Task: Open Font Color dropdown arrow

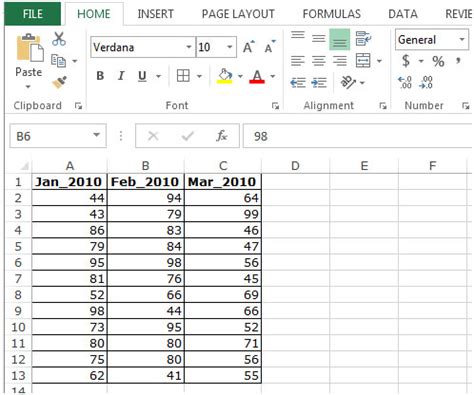Action: tap(273, 76)
